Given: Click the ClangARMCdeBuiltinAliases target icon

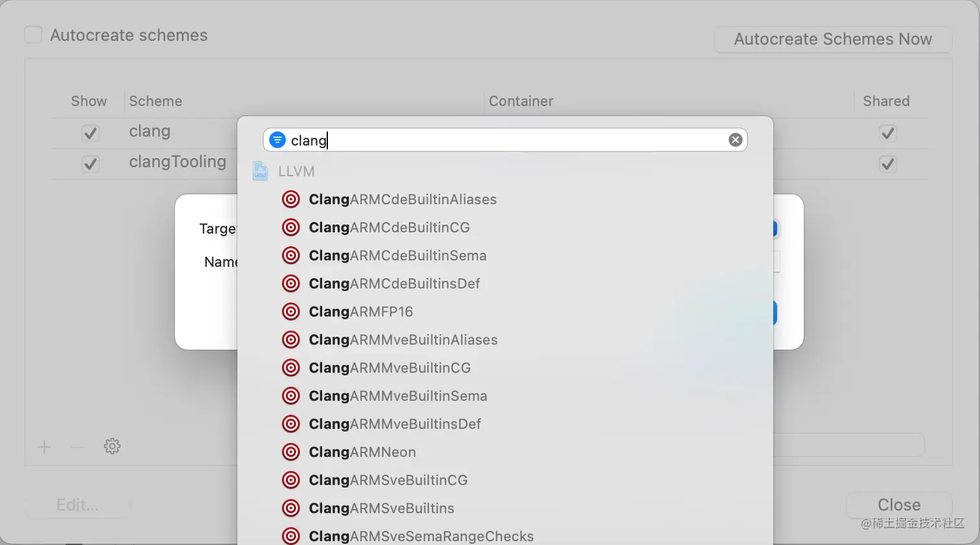Looking at the screenshot, I should pos(291,199).
